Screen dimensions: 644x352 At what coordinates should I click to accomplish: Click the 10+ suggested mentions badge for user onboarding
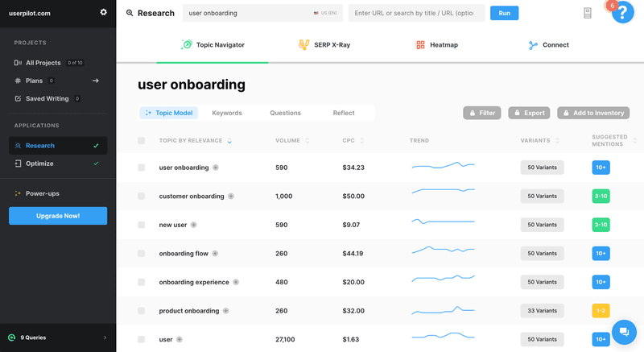601,168
